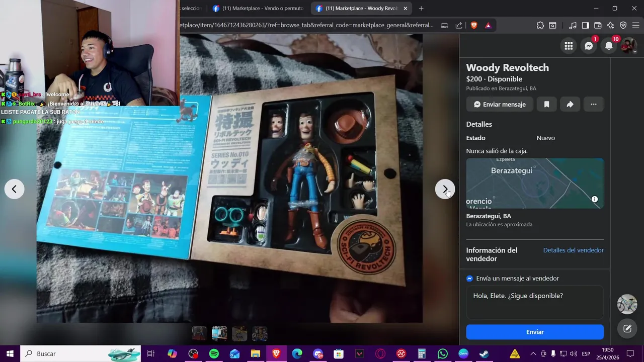Open Brave Rewards triangle icon
This screenshot has width=644, height=362.
pyautogui.click(x=488, y=25)
